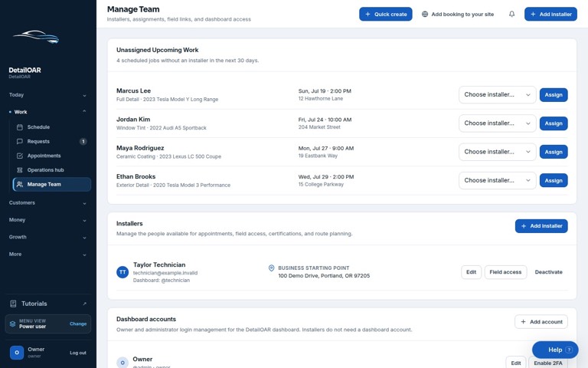Click the '12 Hawthorne Lane' address
This screenshot has height=368, width=588.
point(321,99)
